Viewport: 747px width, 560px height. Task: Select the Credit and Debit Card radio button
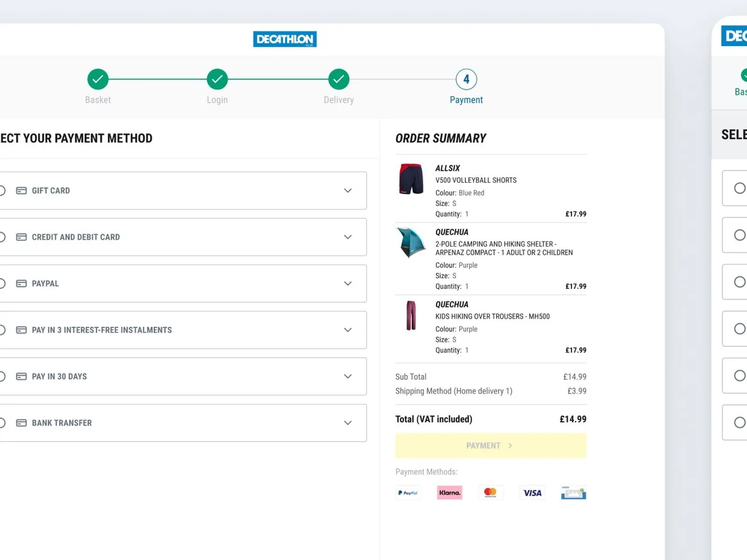(x=1, y=237)
